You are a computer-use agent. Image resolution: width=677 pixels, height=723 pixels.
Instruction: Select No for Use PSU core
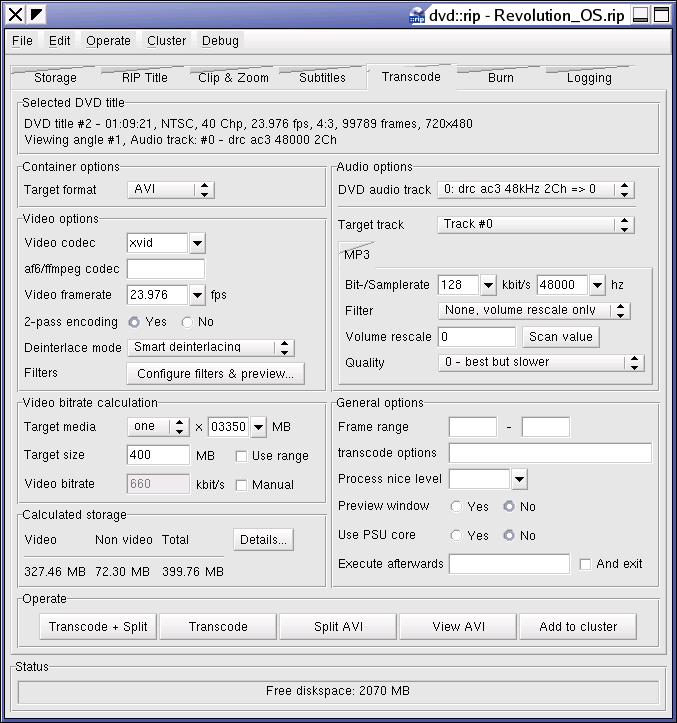pyautogui.click(x=509, y=536)
